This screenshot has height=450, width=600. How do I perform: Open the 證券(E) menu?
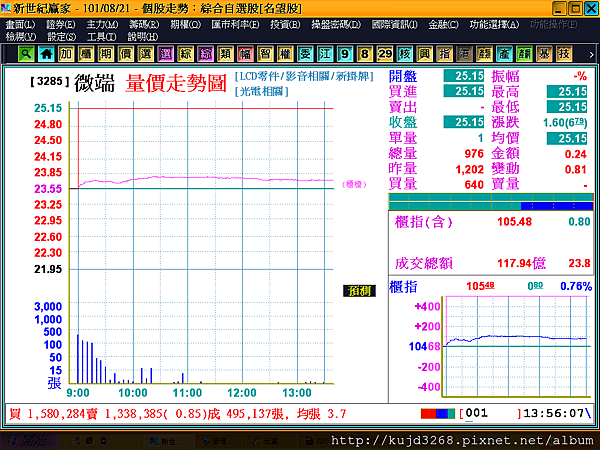point(60,25)
